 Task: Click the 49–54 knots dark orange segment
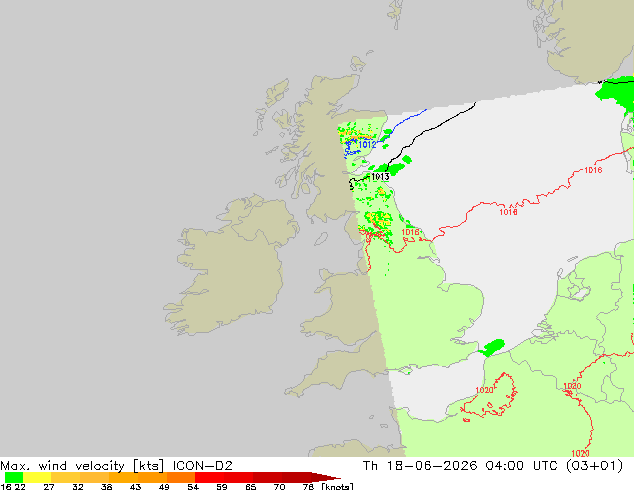point(181,477)
